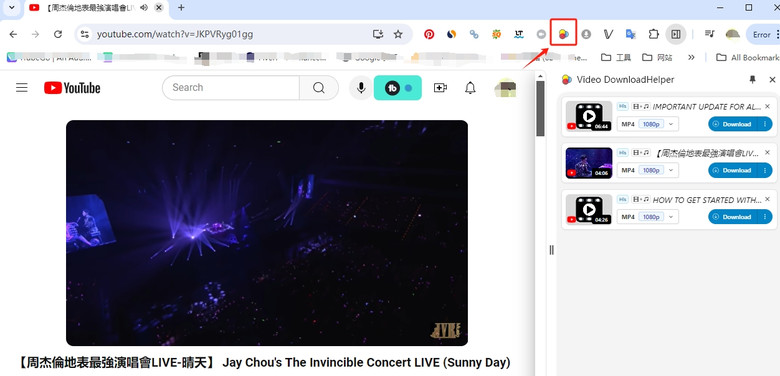
Task: Open the Video DownloadHelper extension icon
Action: pyautogui.click(x=564, y=34)
